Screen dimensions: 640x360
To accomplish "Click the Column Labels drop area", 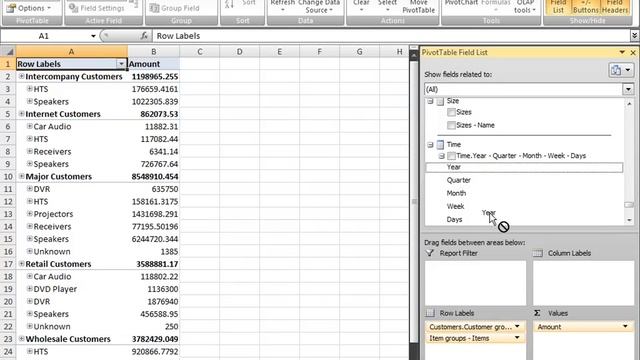I will [x=584, y=283].
